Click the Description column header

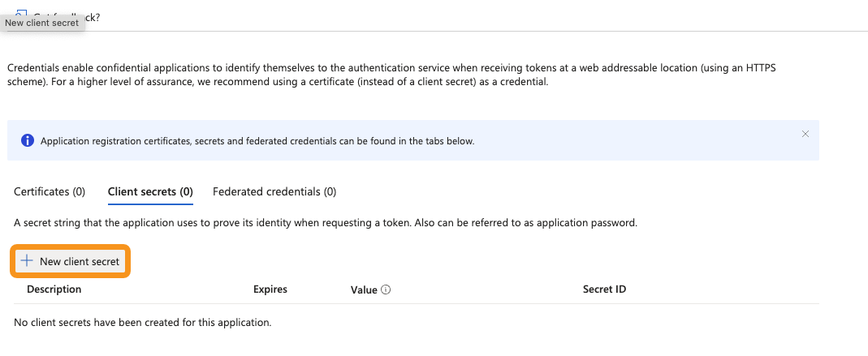[54, 290]
